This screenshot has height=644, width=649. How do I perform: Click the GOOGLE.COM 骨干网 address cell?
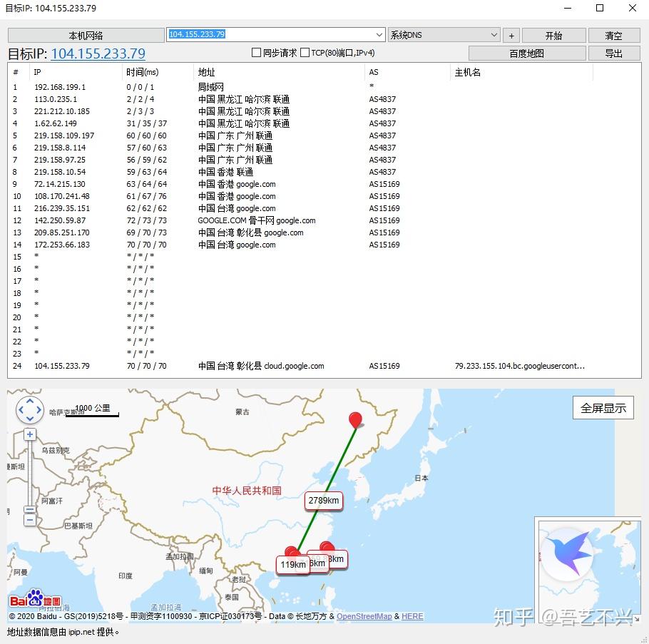coord(257,220)
